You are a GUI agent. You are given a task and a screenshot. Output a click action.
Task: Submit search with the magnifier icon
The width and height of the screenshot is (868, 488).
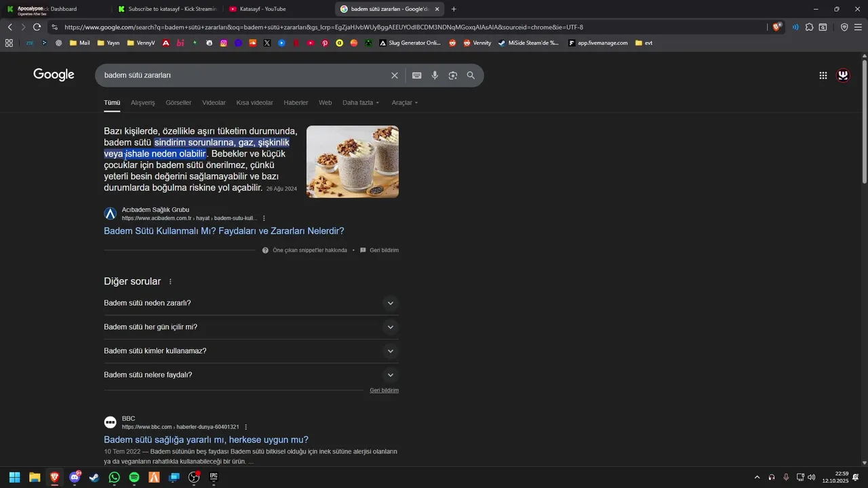(x=471, y=75)
